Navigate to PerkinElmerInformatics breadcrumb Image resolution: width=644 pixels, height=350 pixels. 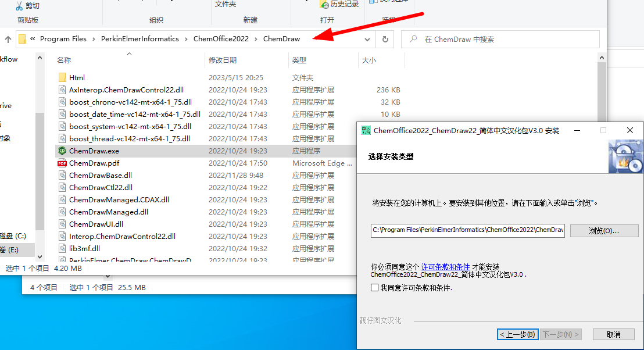tap(140, 38)
